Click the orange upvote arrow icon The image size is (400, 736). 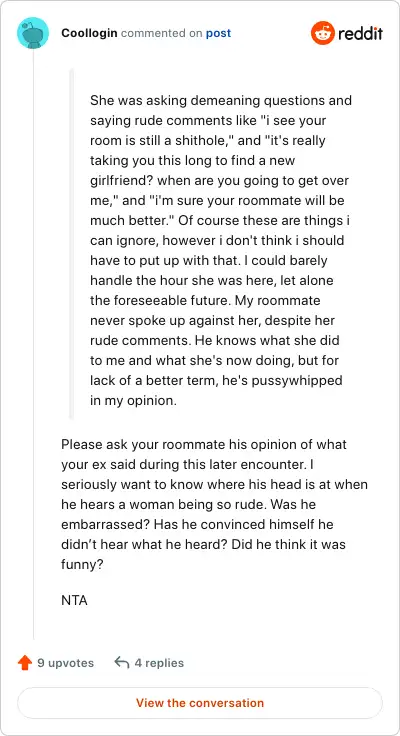[24, 663]
